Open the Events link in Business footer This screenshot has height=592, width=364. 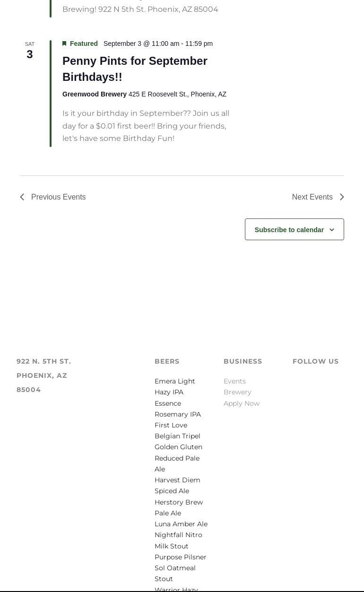coord(234,381)
